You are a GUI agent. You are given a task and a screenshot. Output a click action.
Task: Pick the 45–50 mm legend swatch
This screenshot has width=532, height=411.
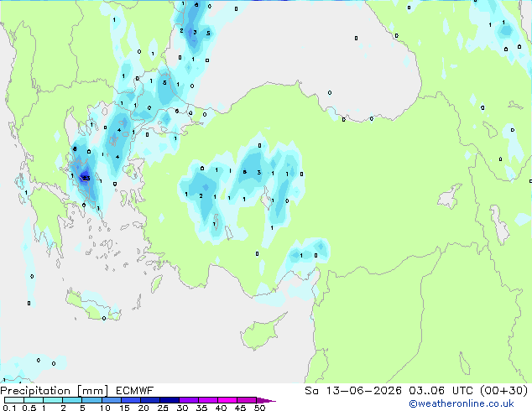click(247, 400)
